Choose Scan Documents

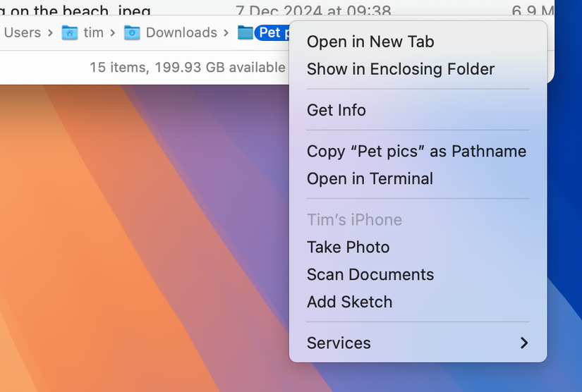click(370, 274)
